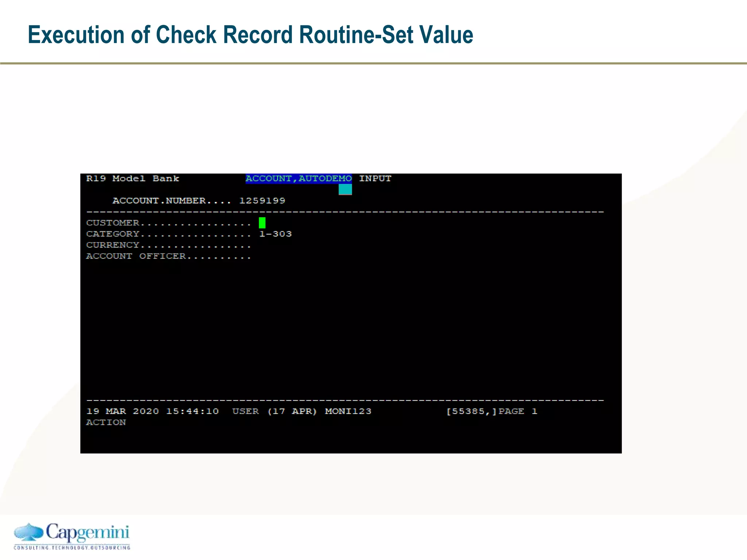Image resolution: width=747 pixels, height=560 pixels.
Task: Click the CATEGORY field label
Action: [x=113, y=234]
